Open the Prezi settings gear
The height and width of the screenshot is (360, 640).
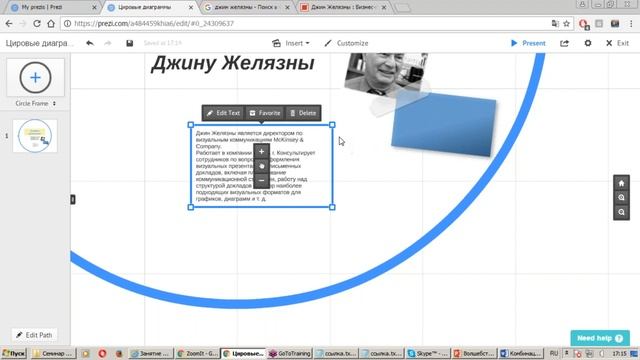588,43
